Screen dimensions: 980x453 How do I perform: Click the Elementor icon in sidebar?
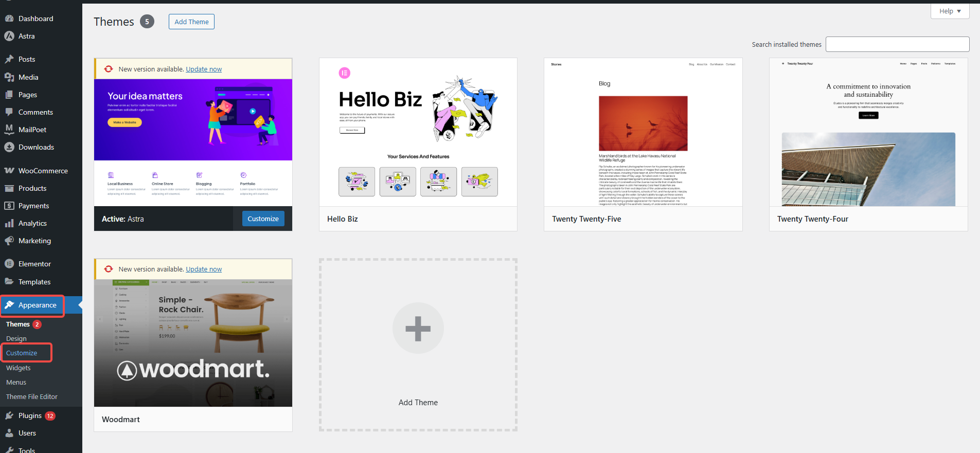tap(9, 264)
